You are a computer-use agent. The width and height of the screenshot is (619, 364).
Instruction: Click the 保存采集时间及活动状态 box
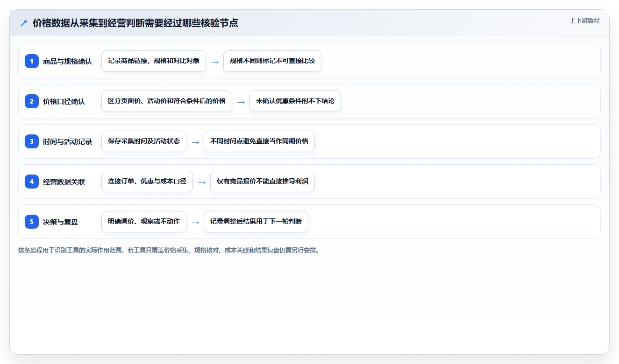(x=144, y=141)
